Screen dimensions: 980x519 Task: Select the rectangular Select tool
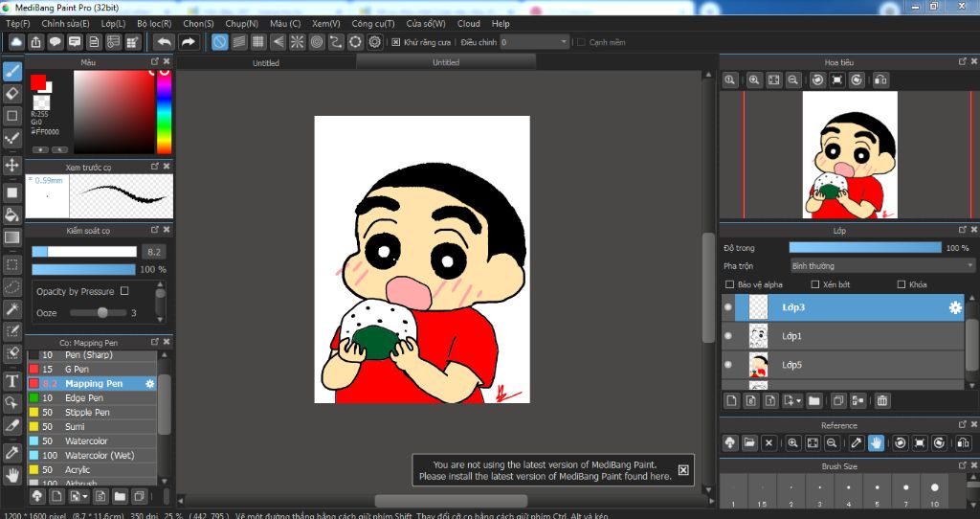tap(11, 264)
